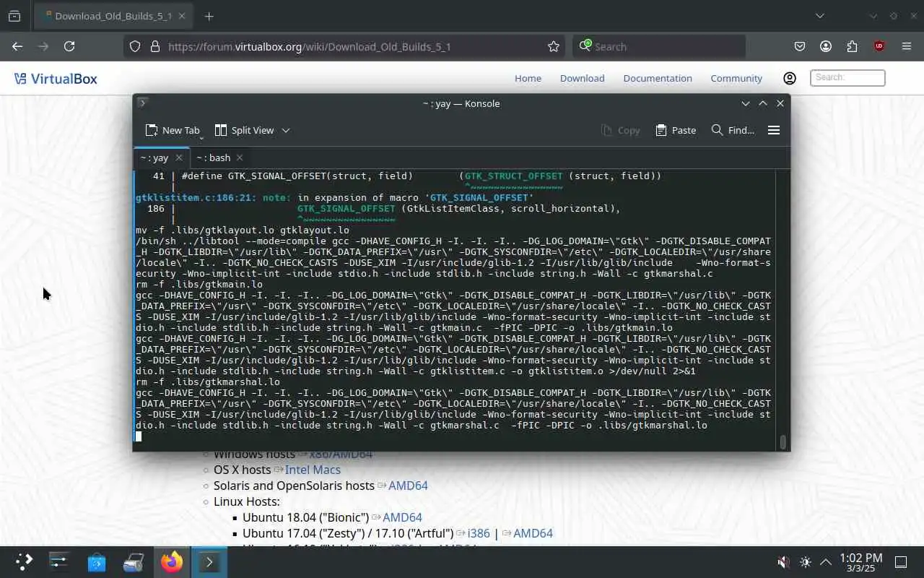Open AMD64 link for Solaris and OpenSolaris hosts

click(x=408, y=486)
